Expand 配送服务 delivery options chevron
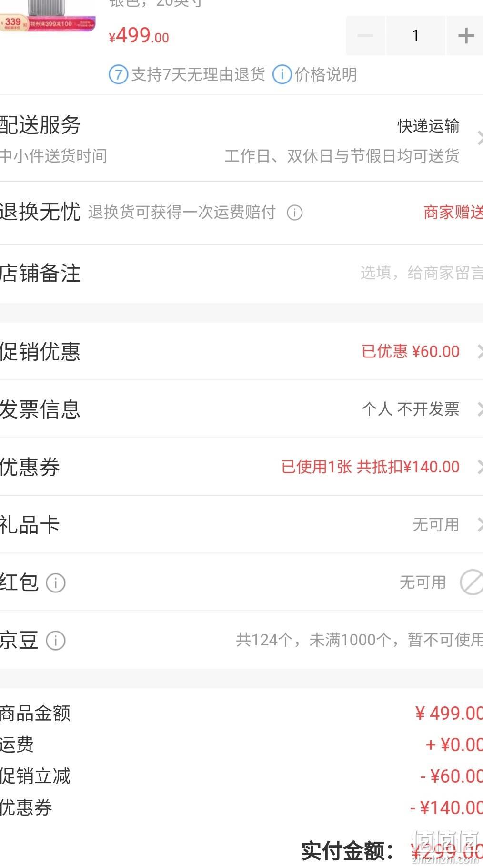Image resolution: width=483 pixels, height=868 pixels. pos(480,139)
